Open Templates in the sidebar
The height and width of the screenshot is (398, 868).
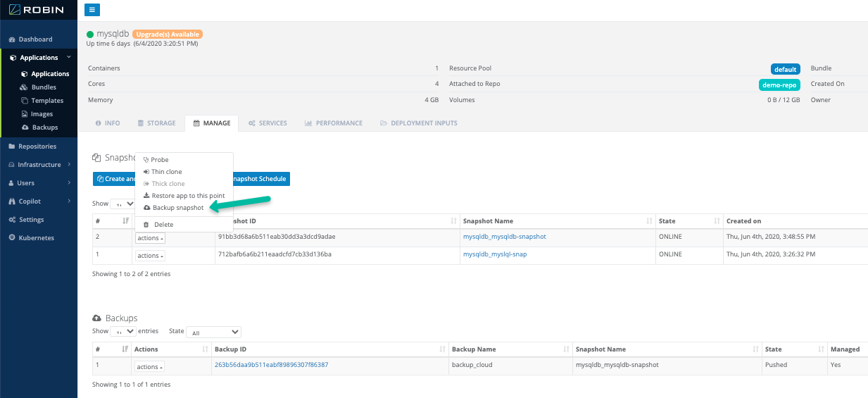tap(47, 101)
